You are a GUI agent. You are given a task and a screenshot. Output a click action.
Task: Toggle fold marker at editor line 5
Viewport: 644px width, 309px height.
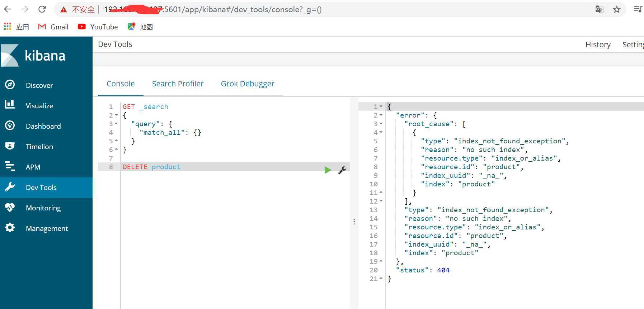[x=116, y=141]
